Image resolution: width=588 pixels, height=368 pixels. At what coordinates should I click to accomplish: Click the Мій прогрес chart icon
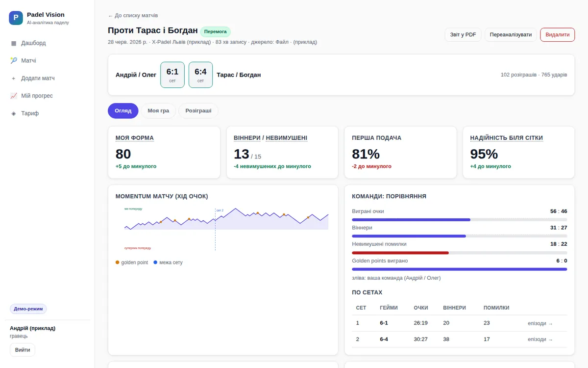click(x=14, y=96)
